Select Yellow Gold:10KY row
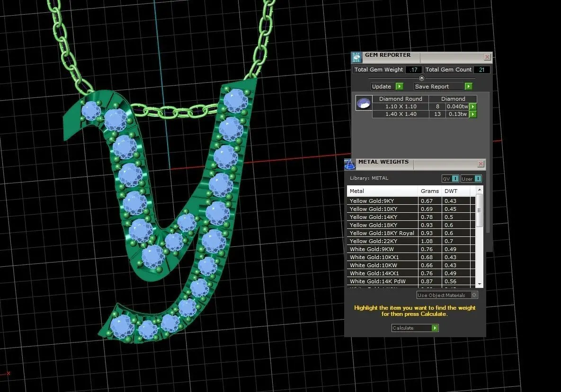 point(411,209)
